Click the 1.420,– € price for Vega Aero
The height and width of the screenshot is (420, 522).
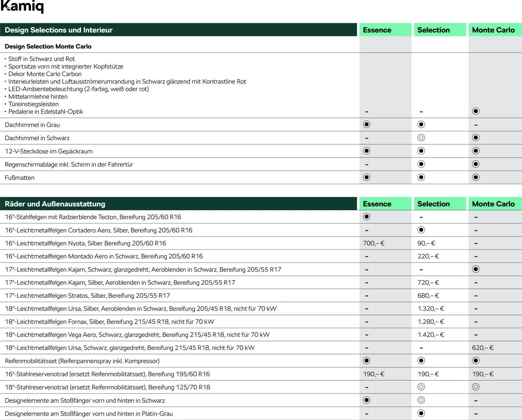click(431, 335)
